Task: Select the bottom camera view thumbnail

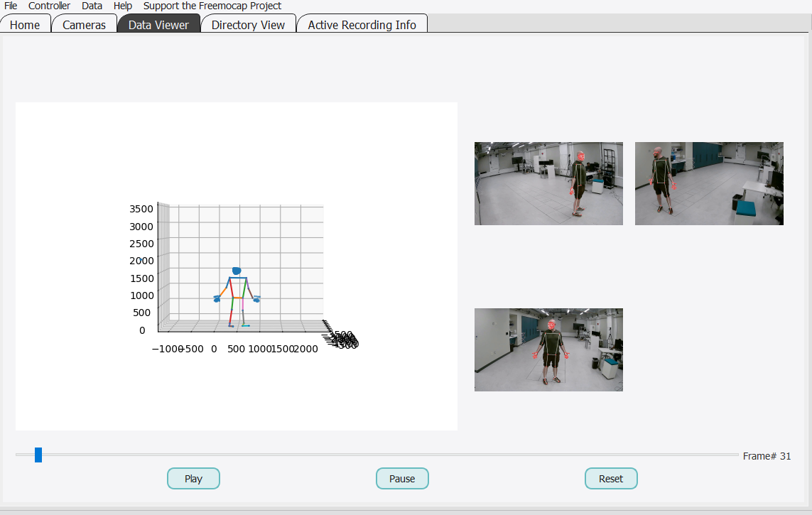Action: [x=548, y=349]
